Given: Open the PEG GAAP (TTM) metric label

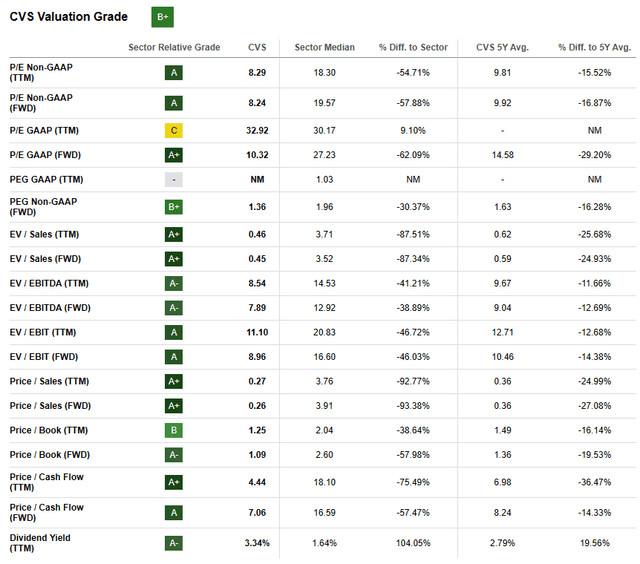Looking at the screenshot, I should (46, 180).
